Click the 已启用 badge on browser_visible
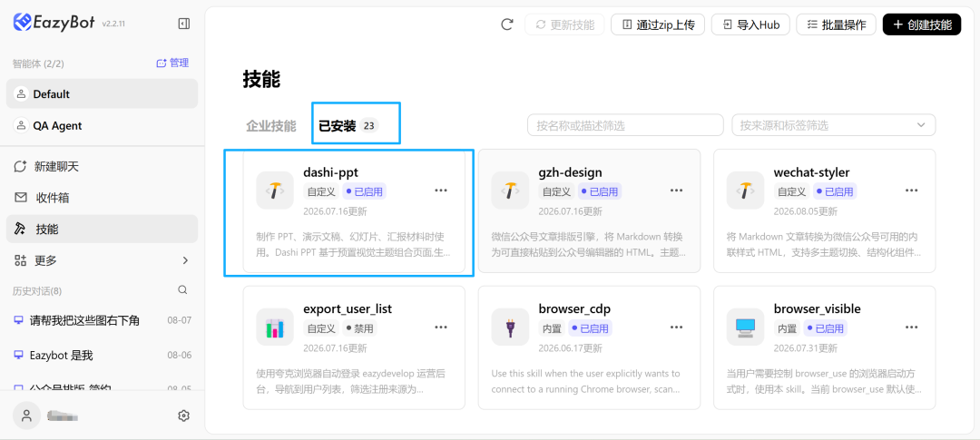The width and height of the screenshot is (980, 440). point(826,328)
